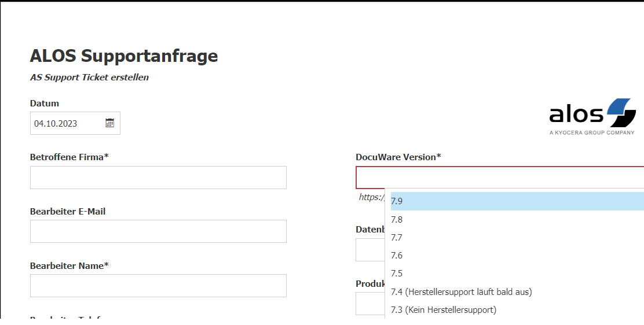The height and width of the screenshot is (325, 644).
Task: Click into the Bearbeiter E-Mail field
Action: 158,231
